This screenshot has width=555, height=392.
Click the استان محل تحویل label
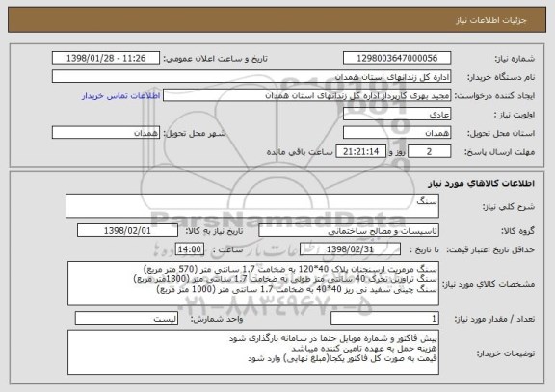tap(501, 133)
